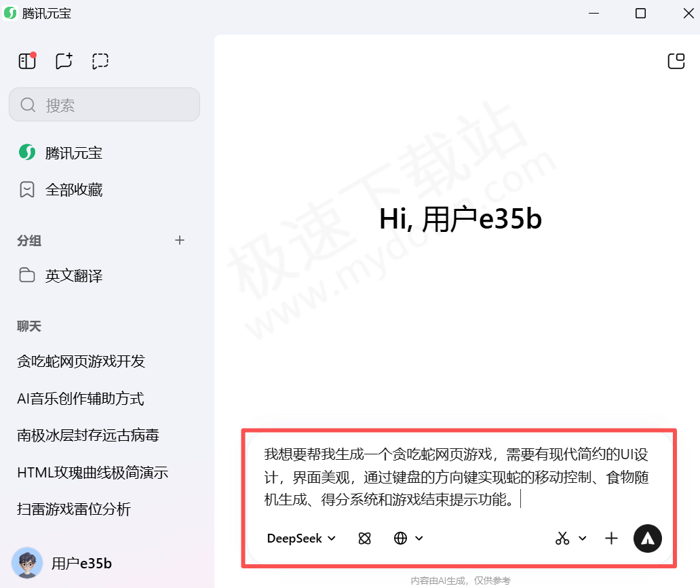This screenshot has height=588, width=700.
Task: Start a new chat conversation
Action: click(64, 60)
